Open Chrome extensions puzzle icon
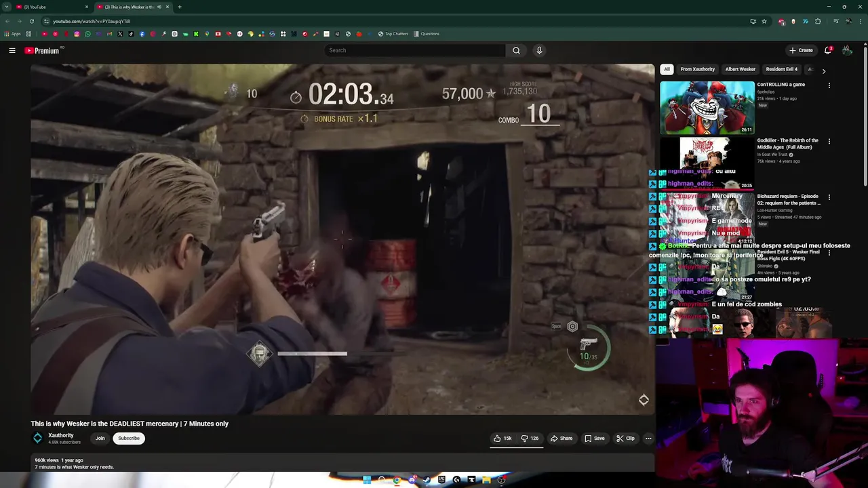 click(x=818, y=21)
